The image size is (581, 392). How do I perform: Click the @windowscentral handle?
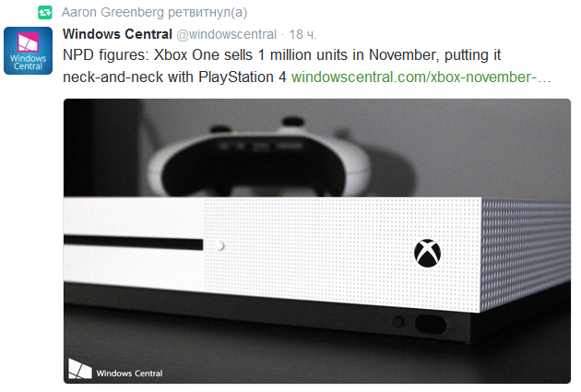click(226, 34)
